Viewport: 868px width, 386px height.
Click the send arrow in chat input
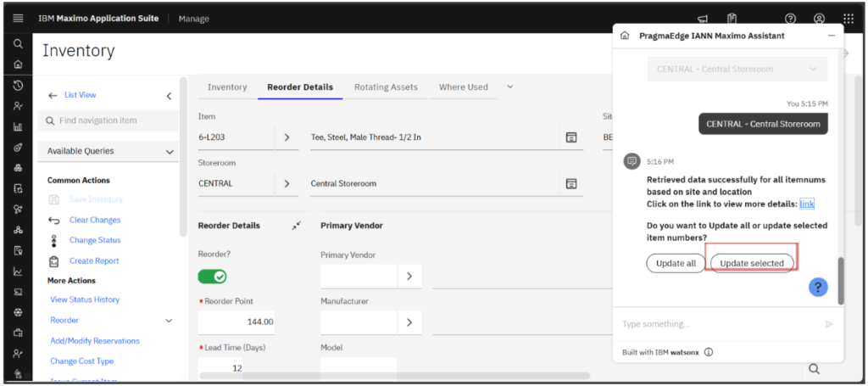pyautogui.click(x=829, y=324)
